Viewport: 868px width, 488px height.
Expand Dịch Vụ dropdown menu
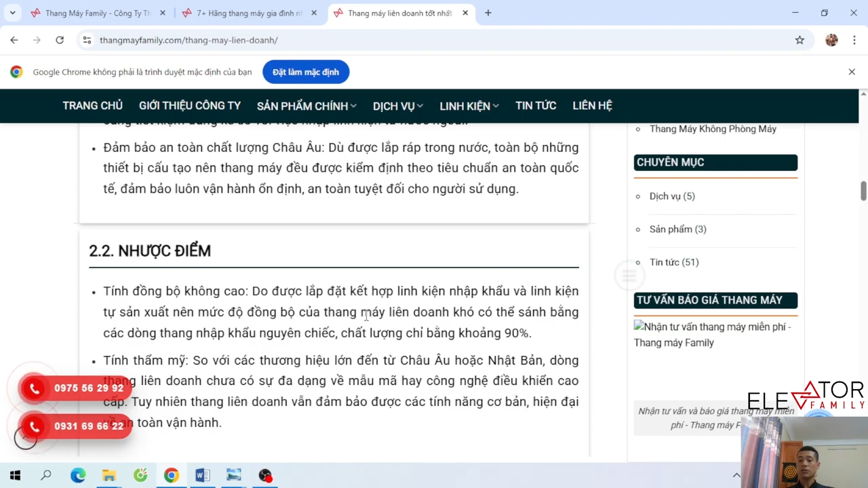pos(397,106)
